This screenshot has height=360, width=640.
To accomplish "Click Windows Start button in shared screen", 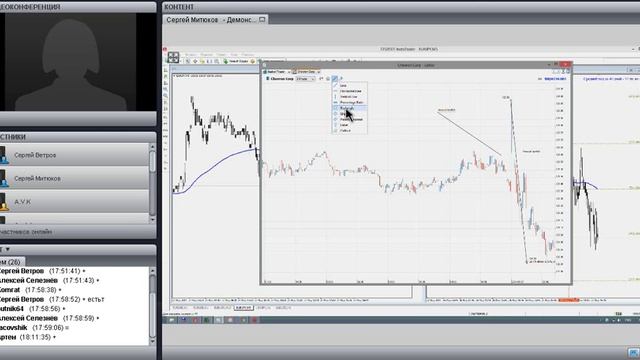I will point(171,320).
